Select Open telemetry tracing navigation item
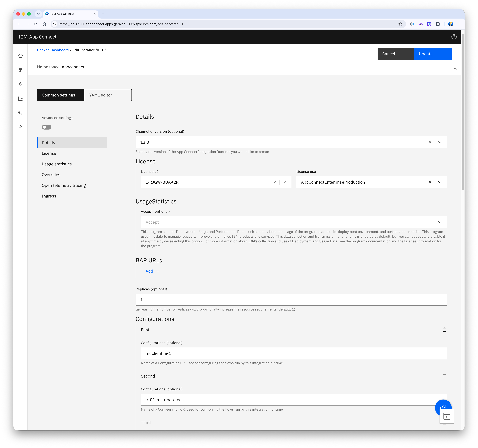 [72, 185]
